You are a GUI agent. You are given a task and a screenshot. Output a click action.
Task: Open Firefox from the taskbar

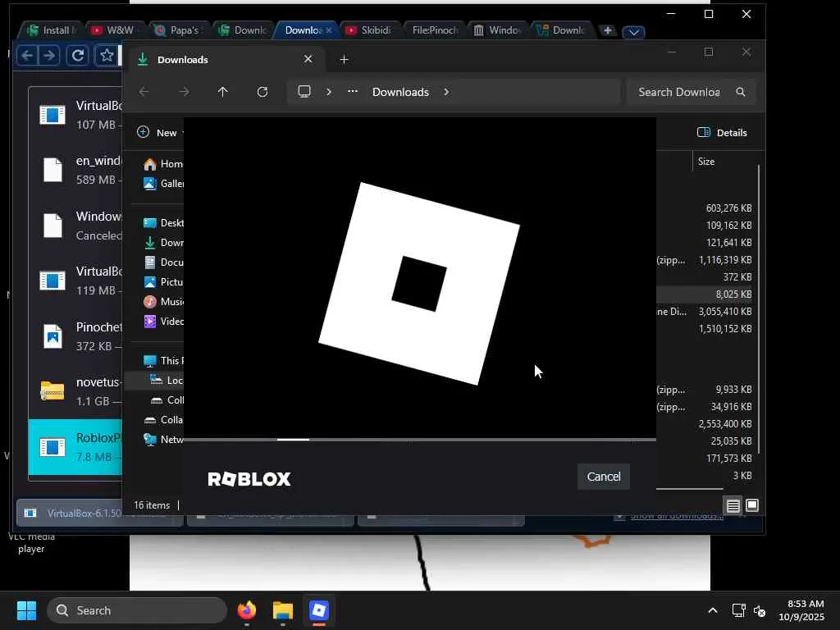[247, 610]
